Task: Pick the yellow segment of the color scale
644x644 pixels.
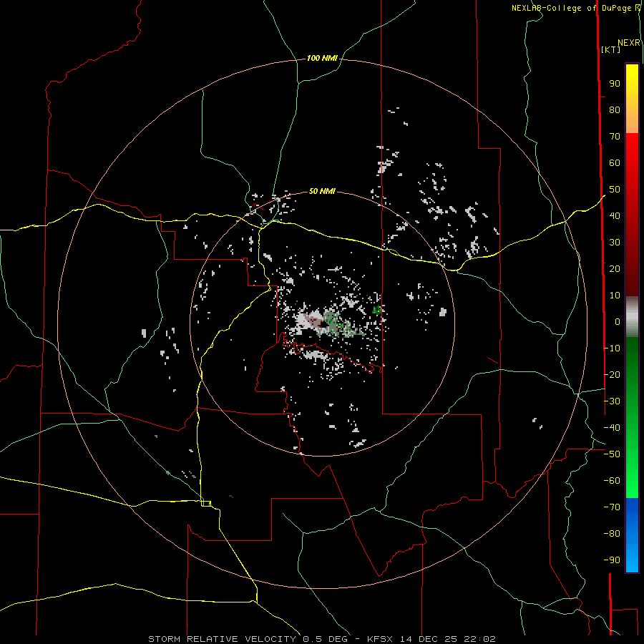Action: (632, 99)
